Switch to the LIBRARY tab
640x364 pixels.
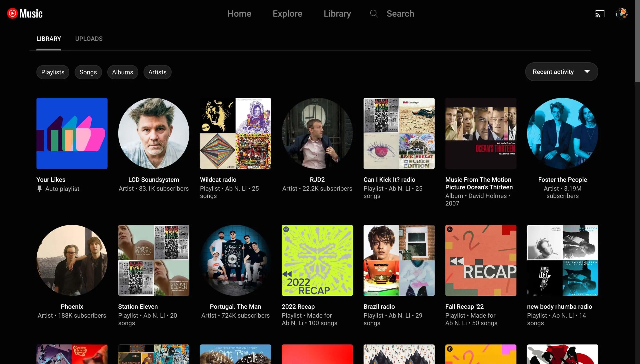(49, 39)
